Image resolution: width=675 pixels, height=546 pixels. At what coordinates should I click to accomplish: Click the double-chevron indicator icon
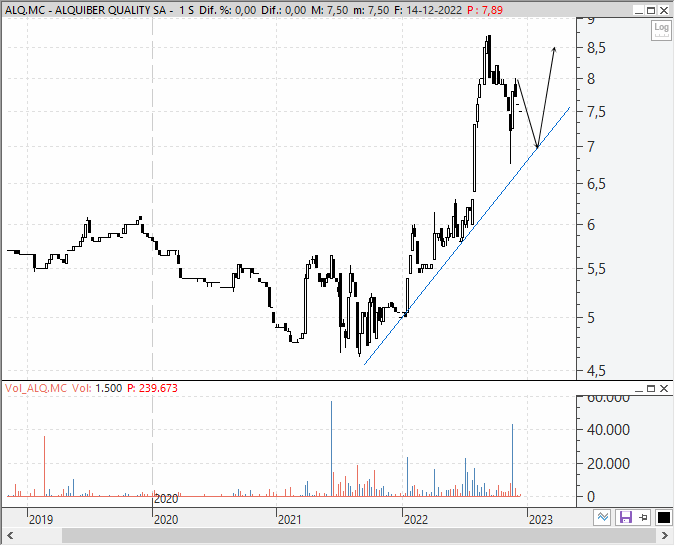(602, 517)
